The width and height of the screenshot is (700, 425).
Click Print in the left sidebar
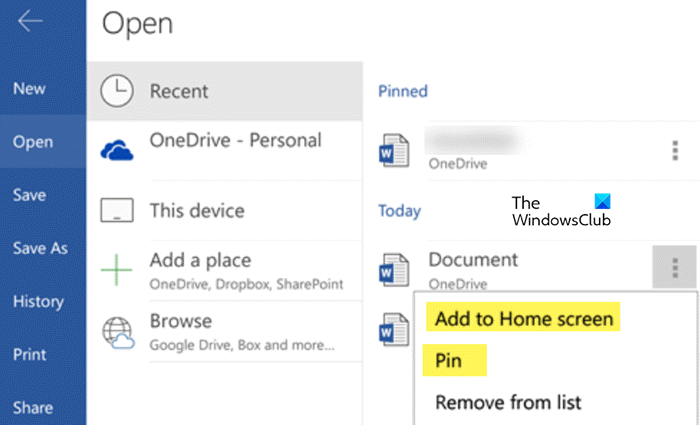point(30,354)
